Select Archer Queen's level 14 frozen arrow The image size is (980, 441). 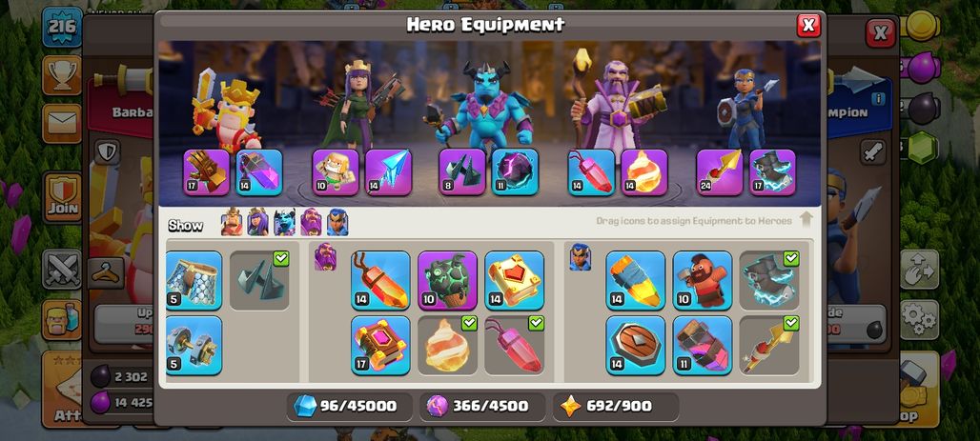tap(388, 171)
